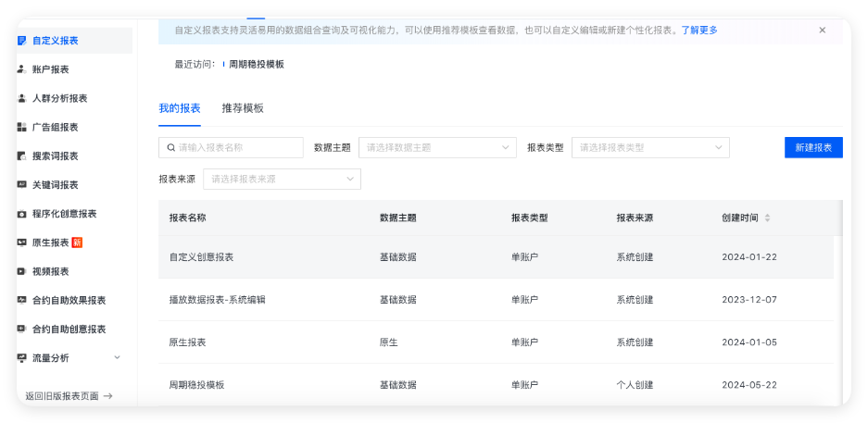Open the 数据主题 dropdown

(x=437, y=148)
